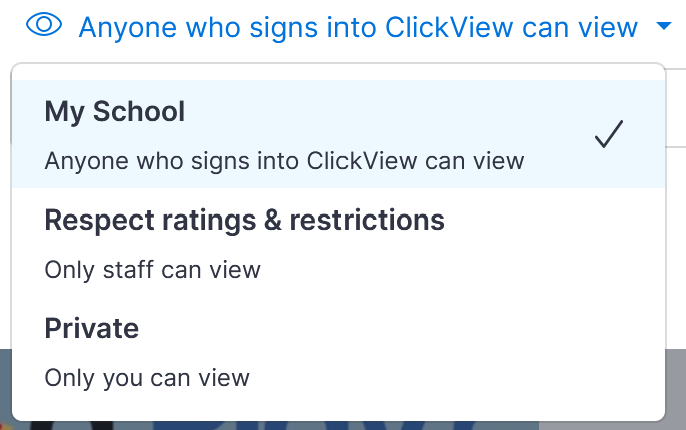The height and width of the screenshot is (430, 686).
Task: Select the My School option
Action: point(338,134)
